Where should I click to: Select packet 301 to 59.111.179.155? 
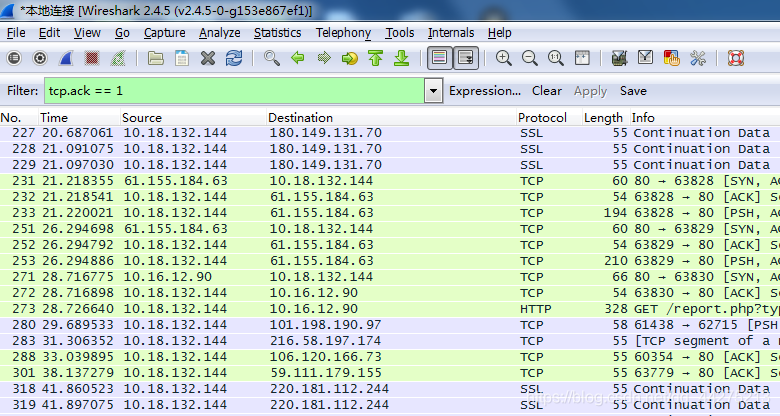[x=390, y=373]
